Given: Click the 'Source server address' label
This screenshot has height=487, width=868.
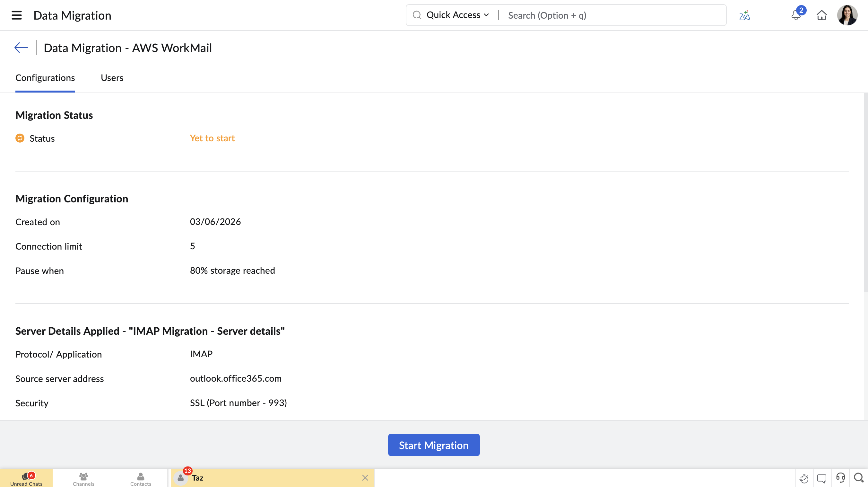Looking at the screenshot, I should 60,379.
